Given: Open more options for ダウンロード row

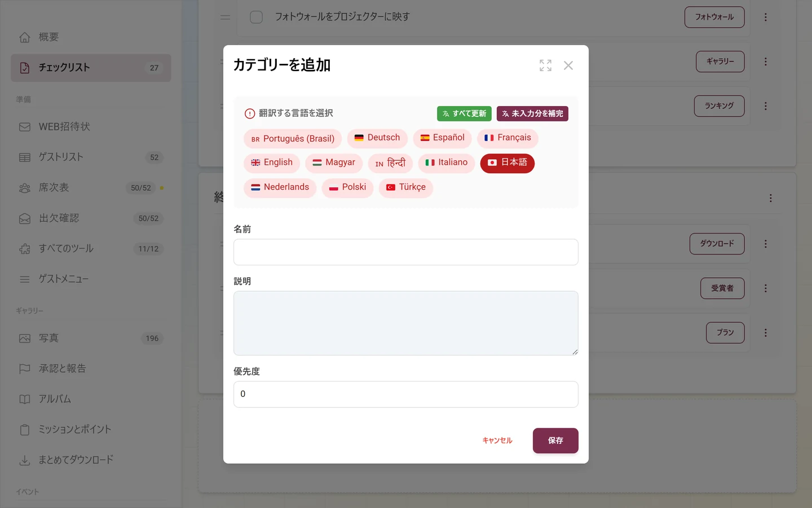Looking at the screenshot, I should tap(766, 244).
